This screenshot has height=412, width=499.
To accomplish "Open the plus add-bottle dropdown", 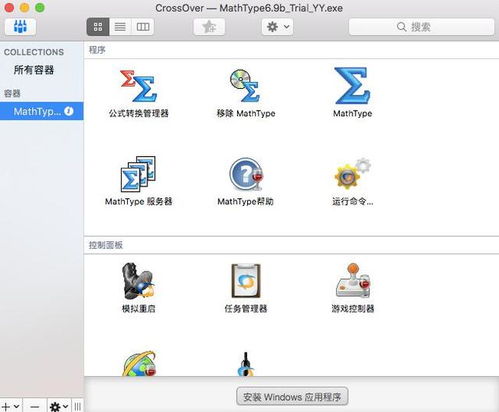I will tap(11, 406).
